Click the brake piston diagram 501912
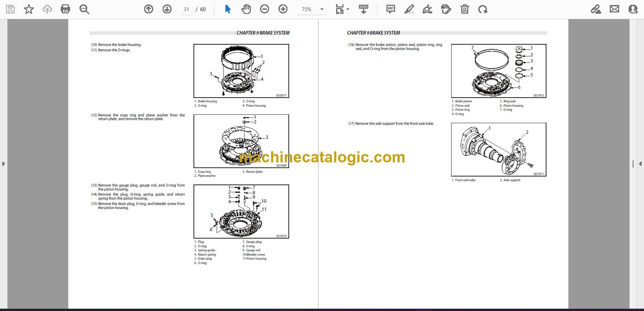644x311 pixels. [498, 71]
